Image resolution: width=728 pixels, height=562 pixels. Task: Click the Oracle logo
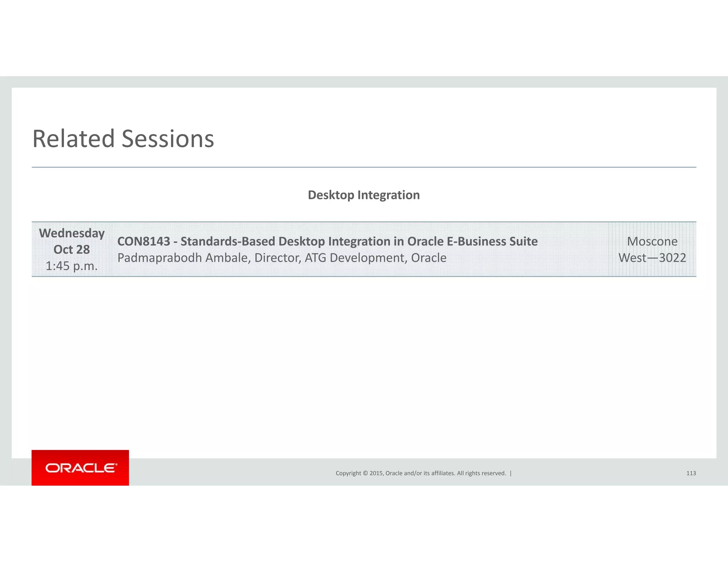[80, 468]
